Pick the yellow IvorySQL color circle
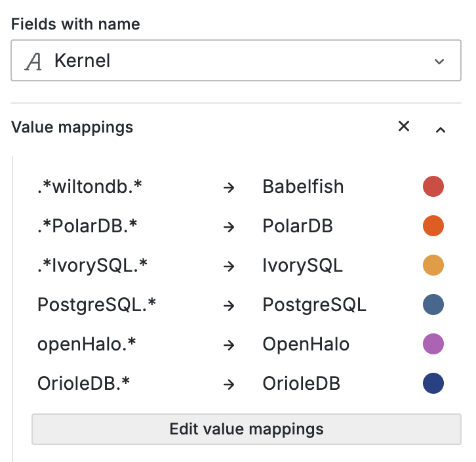Image resolution: width=476 pixels, height=462 pixels. click(433, 266)
